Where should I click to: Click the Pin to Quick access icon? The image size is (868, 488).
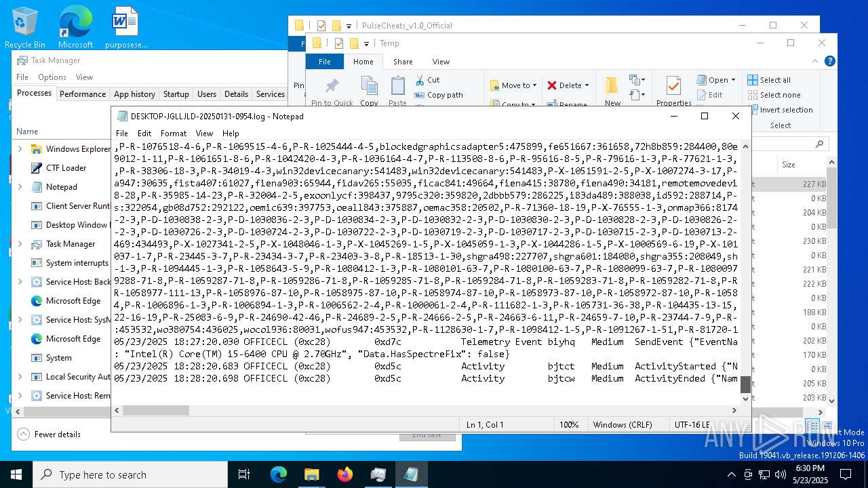coord(332,85)
